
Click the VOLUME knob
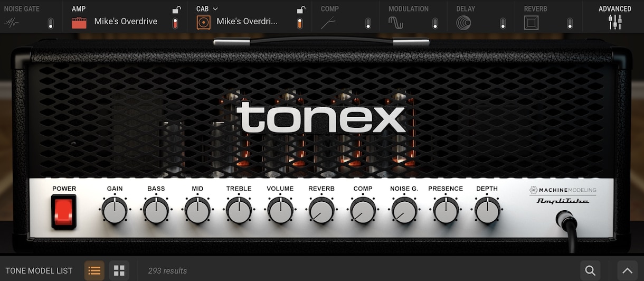point(280,210)
